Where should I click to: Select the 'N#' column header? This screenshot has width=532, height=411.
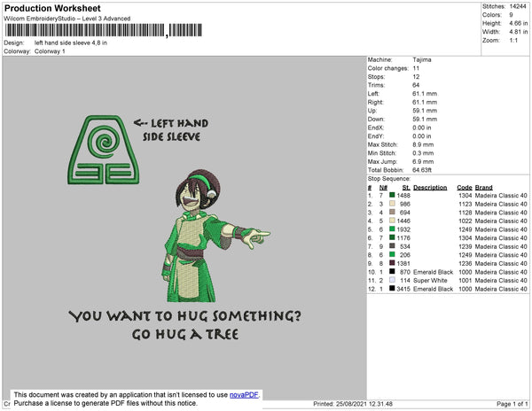(x=383, y=188)
